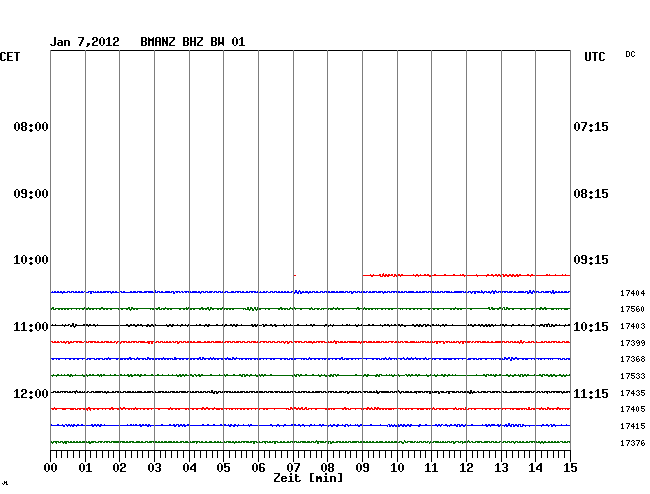The height and width of the screenshot is (494, 650).
Task: Click minute tick label "13"
Action: point(501,468)
